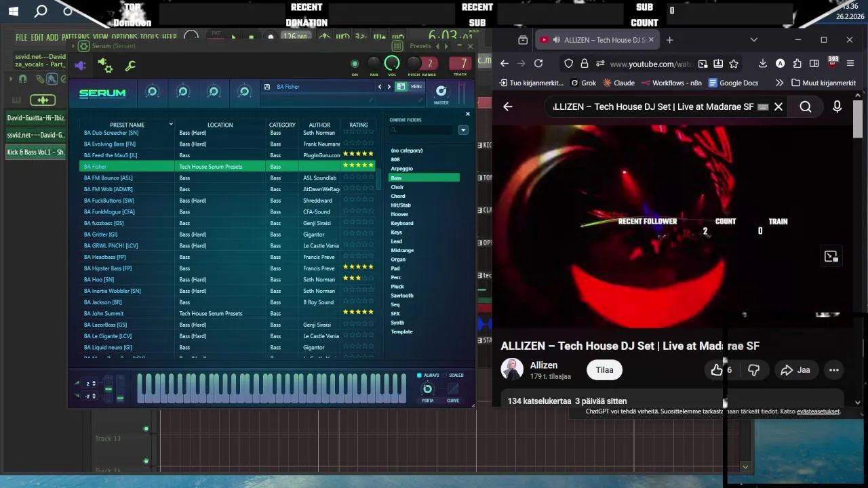Open the FL Studio FILE menu
Screen dimensions: 868x488
[22, 37]
